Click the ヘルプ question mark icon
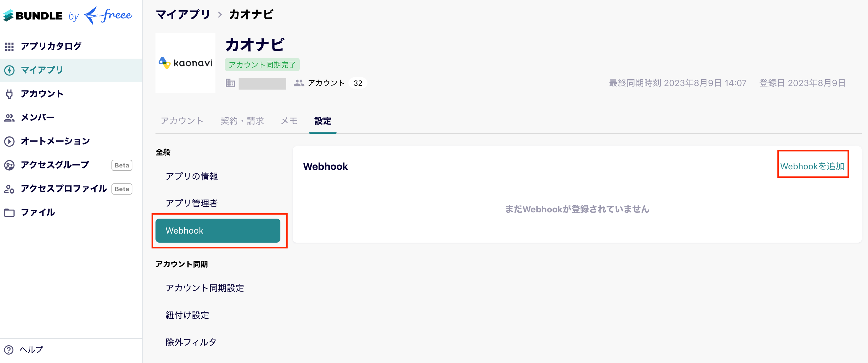 9,350
